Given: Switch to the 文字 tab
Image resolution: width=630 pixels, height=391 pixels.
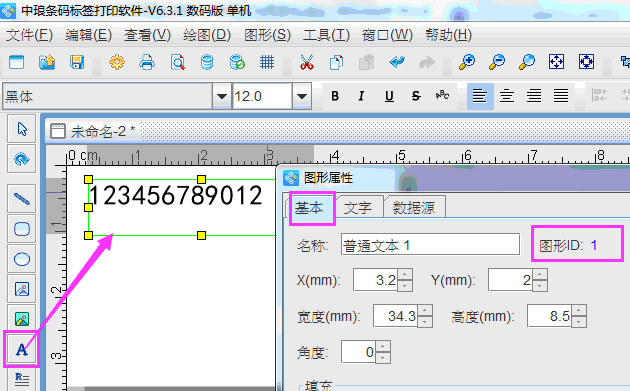Looking at the screenshot, I should click(358, 208).
